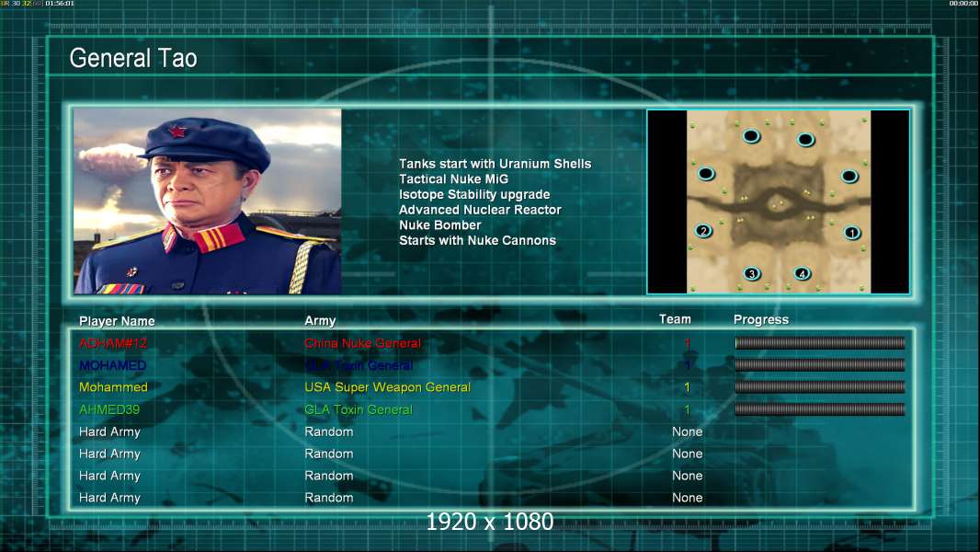Viewport: 980px width, 552px height.
Task: Click the General Tao portrait image
Action: pos(208,201)
